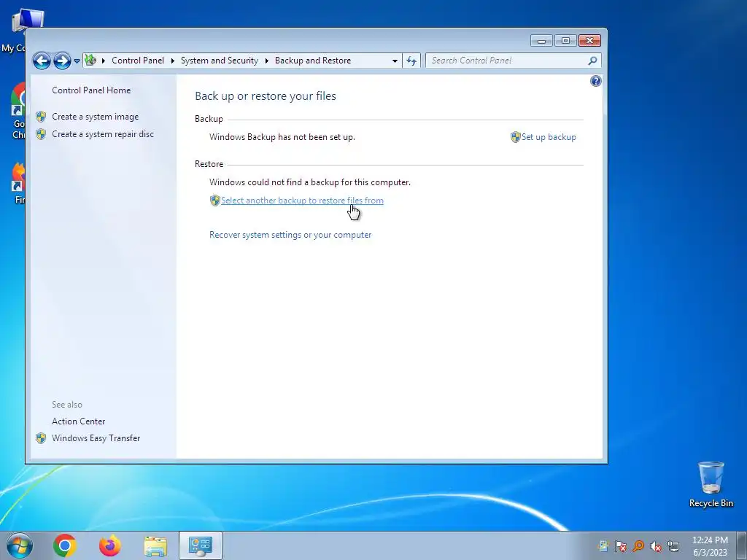The width and height of the screenshot is (747, 560).
Task: Click the leftmost system tray icon
Action: click(x=603, y=546)
